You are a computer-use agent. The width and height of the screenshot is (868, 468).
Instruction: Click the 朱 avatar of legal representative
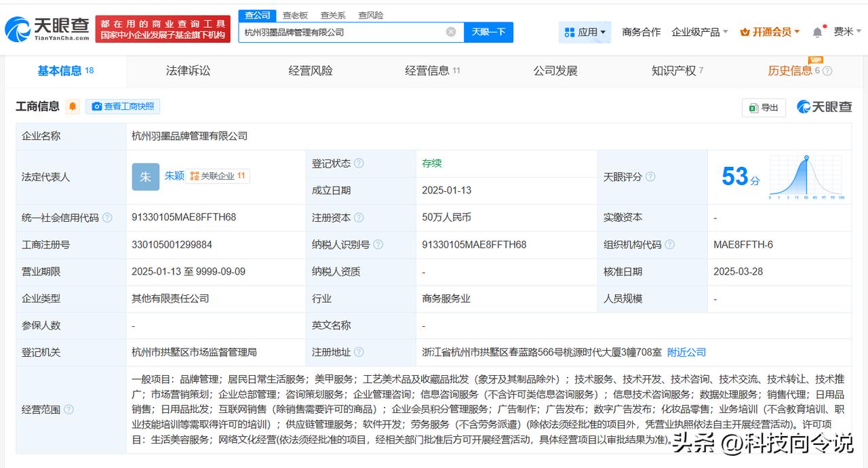point(145,176)
